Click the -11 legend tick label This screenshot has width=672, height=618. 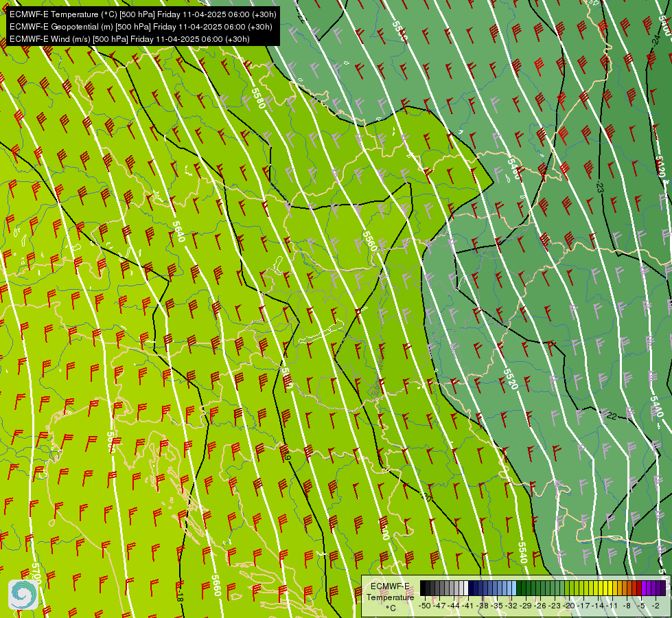click(x=612, y=606)
